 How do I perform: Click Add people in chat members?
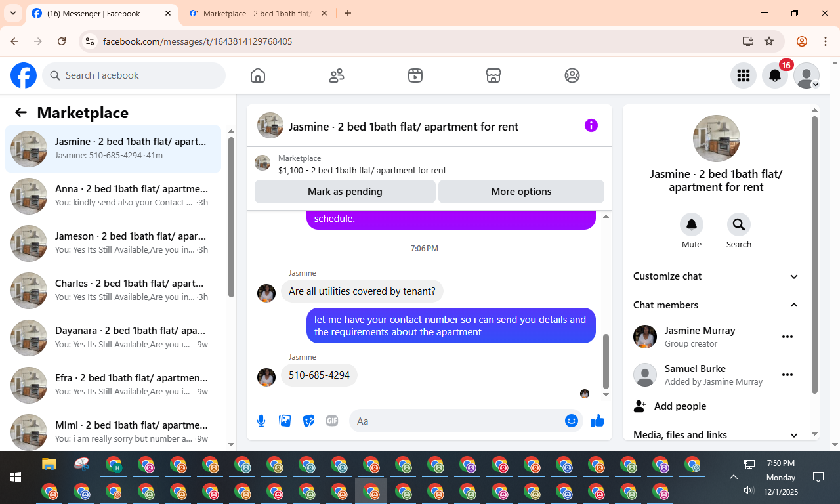pyautogui.click(x=670, y=406)
